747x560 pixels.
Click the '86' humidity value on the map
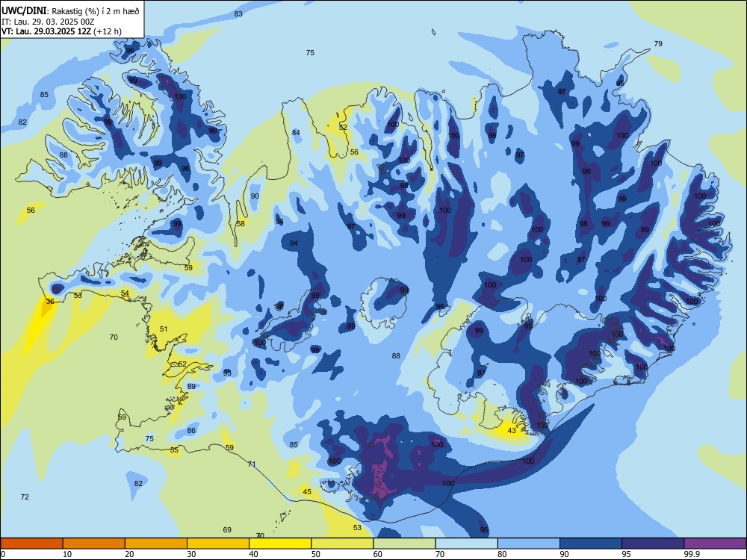pyautogui.click(x=191, y=431)
